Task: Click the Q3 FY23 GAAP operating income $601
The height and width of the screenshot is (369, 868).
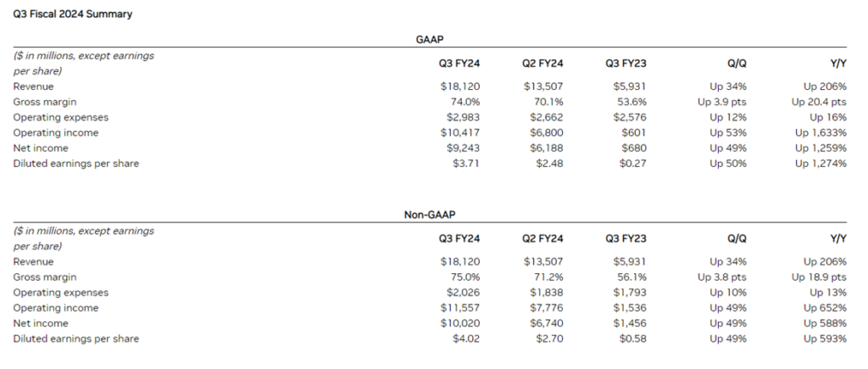Action: [634, 132]
